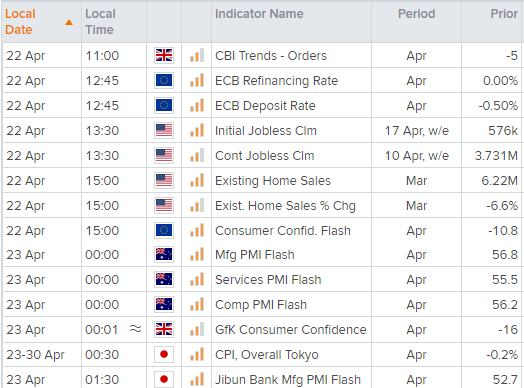Click the importance bars for Cont Jobless Clm
The width and height of the screenshot is (524, 388).
click(197, 155)
